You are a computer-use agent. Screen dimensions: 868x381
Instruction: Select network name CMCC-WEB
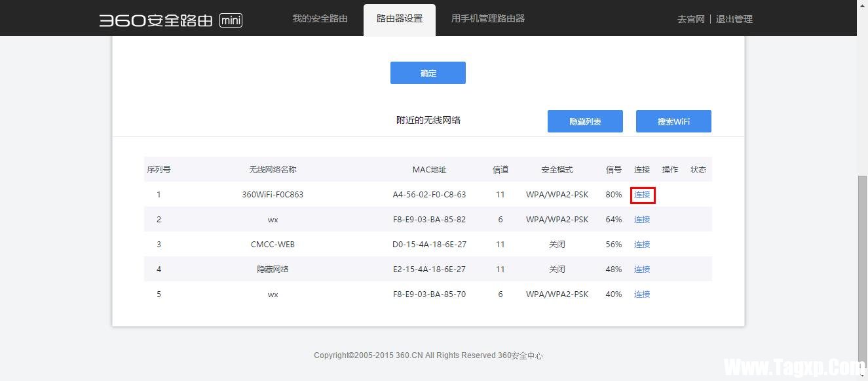tap(273, 245)
